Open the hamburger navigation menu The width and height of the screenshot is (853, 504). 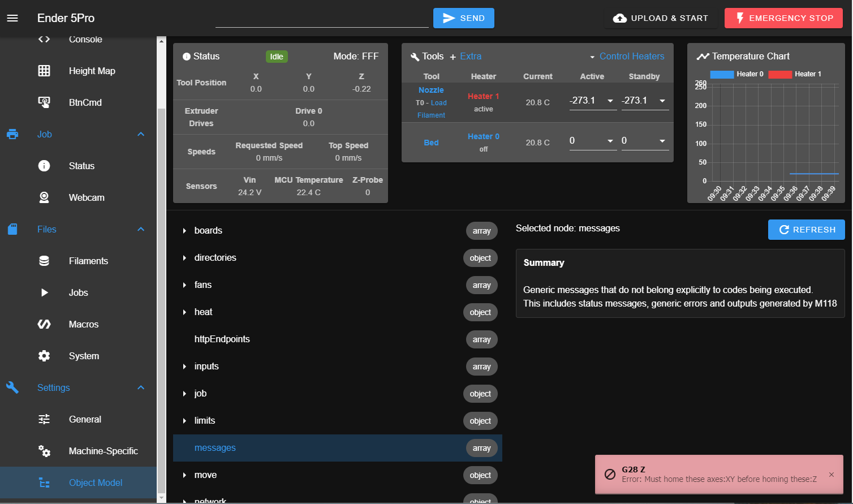12,18
